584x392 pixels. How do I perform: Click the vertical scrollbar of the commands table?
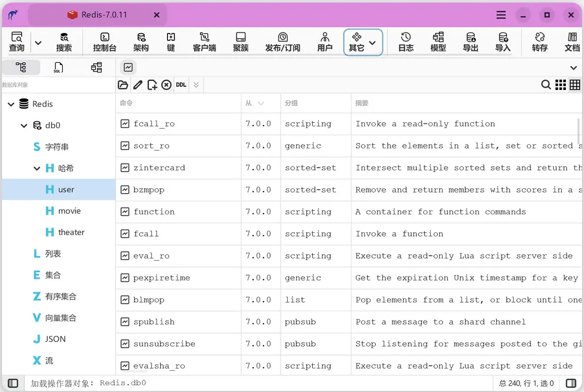tap(579, 130)
